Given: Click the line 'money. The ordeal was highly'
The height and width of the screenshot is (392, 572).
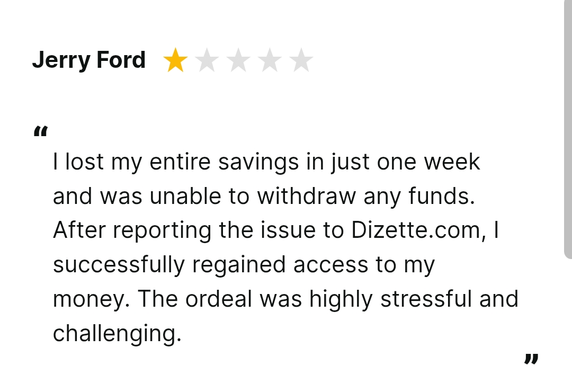Looking at the screenshot, I should (x=285, y=299).
